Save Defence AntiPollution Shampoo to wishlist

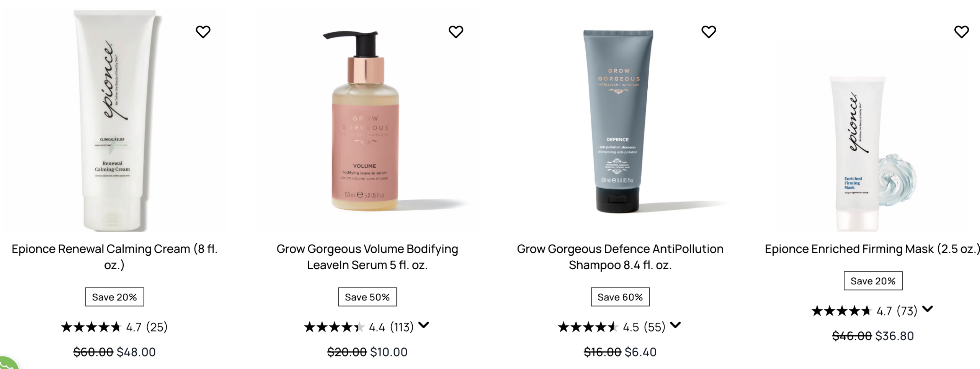(x=708, y=32)
